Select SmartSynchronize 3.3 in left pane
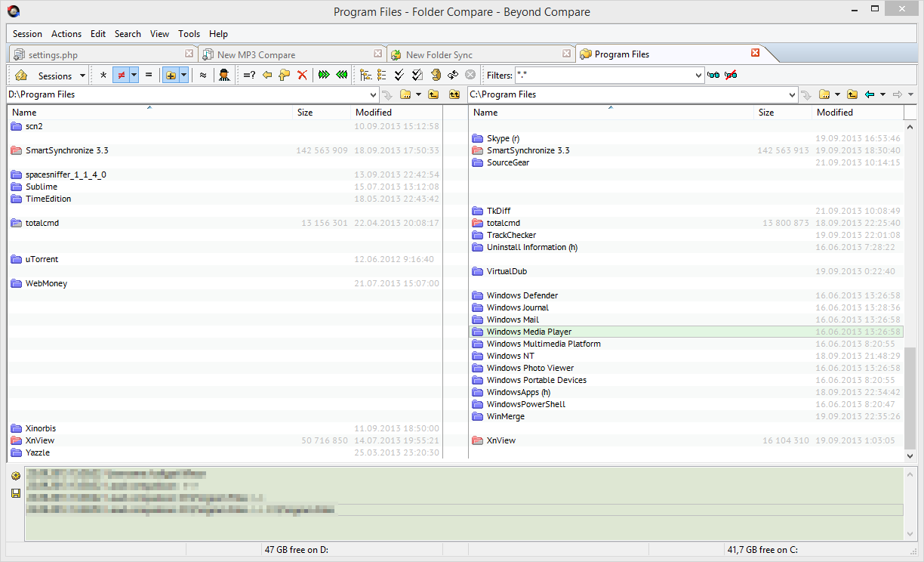 tap(225, 150)
